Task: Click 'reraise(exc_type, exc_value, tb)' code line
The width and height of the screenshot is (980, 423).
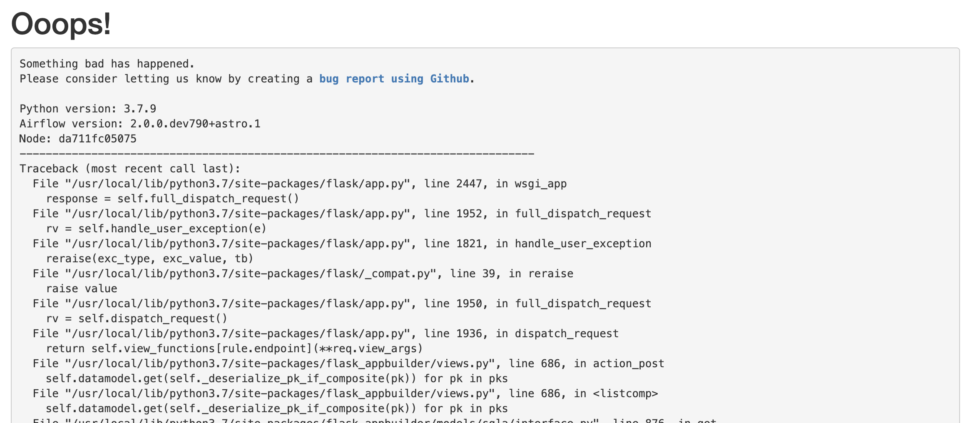Action: [149, 259]
